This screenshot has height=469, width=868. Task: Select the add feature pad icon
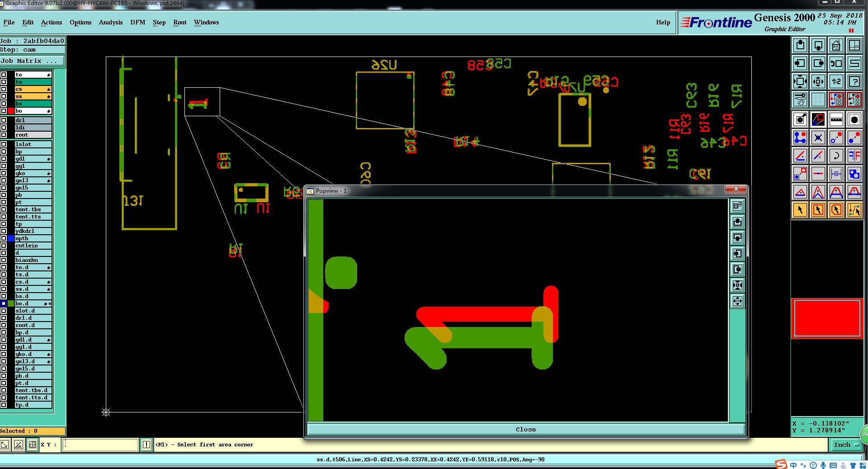(x=800, y=119)
